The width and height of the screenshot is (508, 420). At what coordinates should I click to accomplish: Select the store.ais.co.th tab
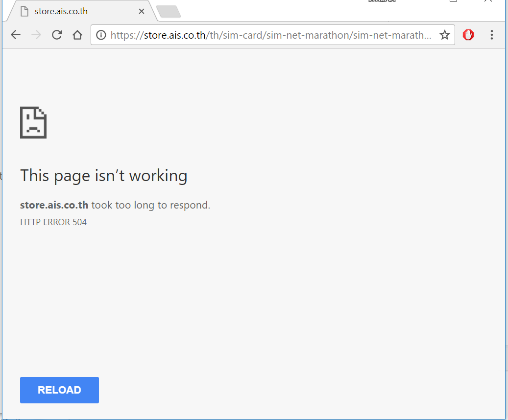pyautogui.click(x=83, y=11)
